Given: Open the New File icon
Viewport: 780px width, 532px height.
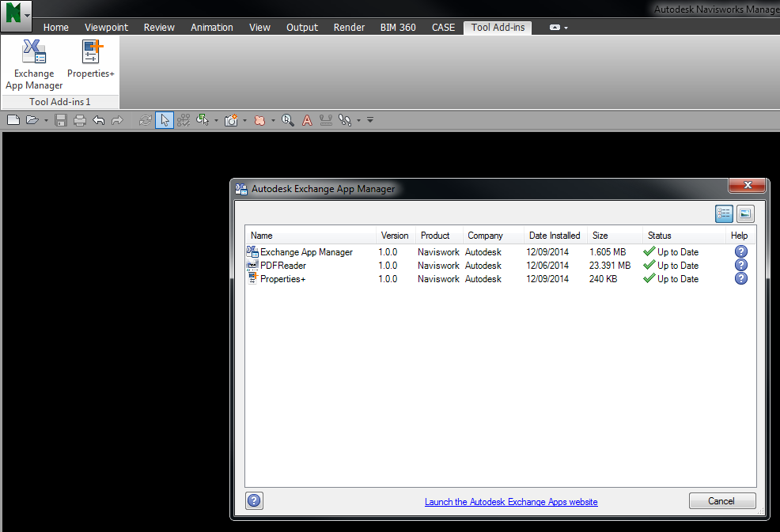Looking at the screenshot, I should coord(13,119).
